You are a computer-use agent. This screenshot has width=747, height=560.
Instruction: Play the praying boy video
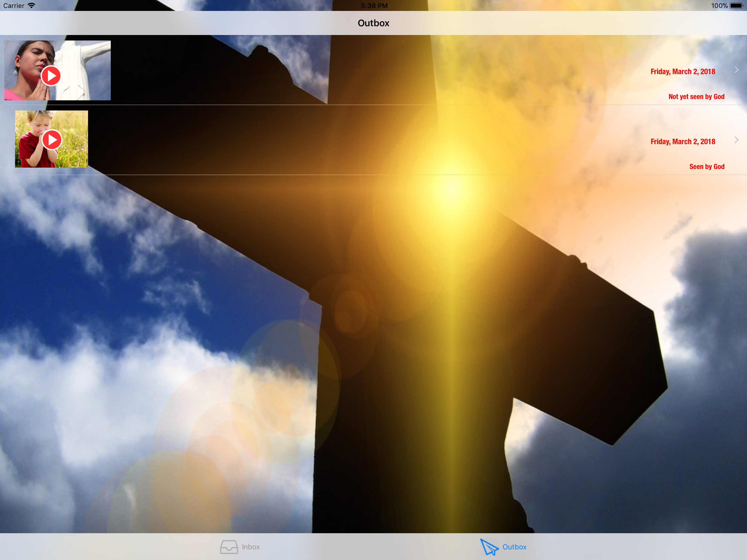tap(52, 139)
